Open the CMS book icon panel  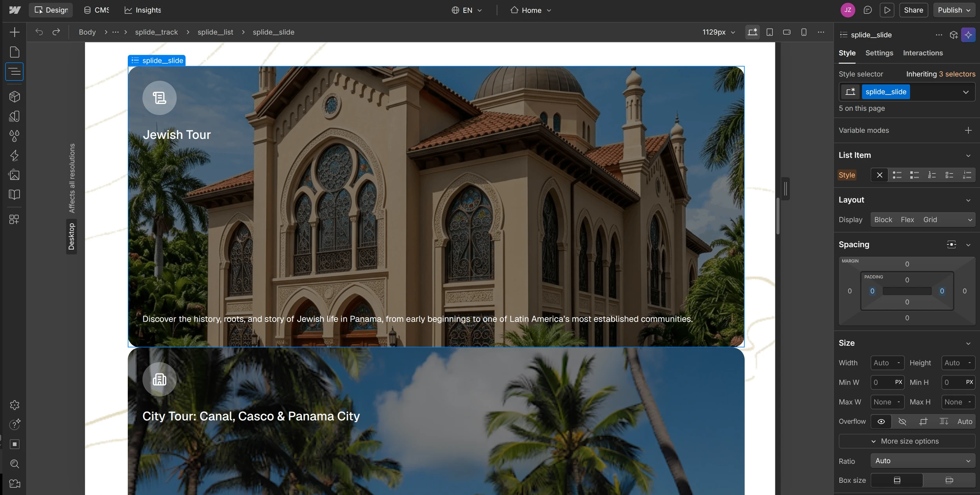pos(15,195)
